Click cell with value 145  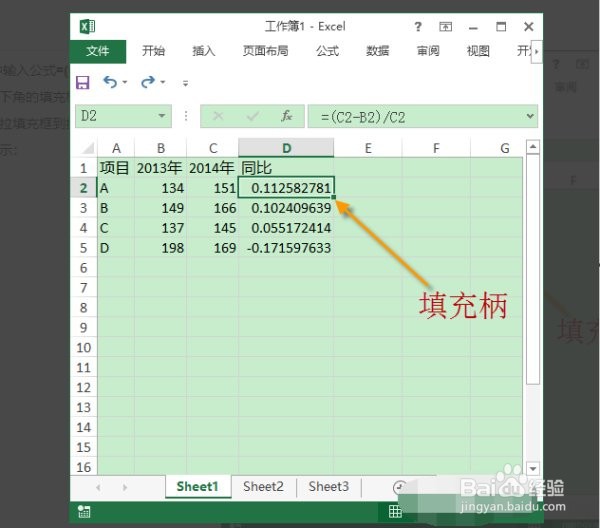click(x=213, y=228)
